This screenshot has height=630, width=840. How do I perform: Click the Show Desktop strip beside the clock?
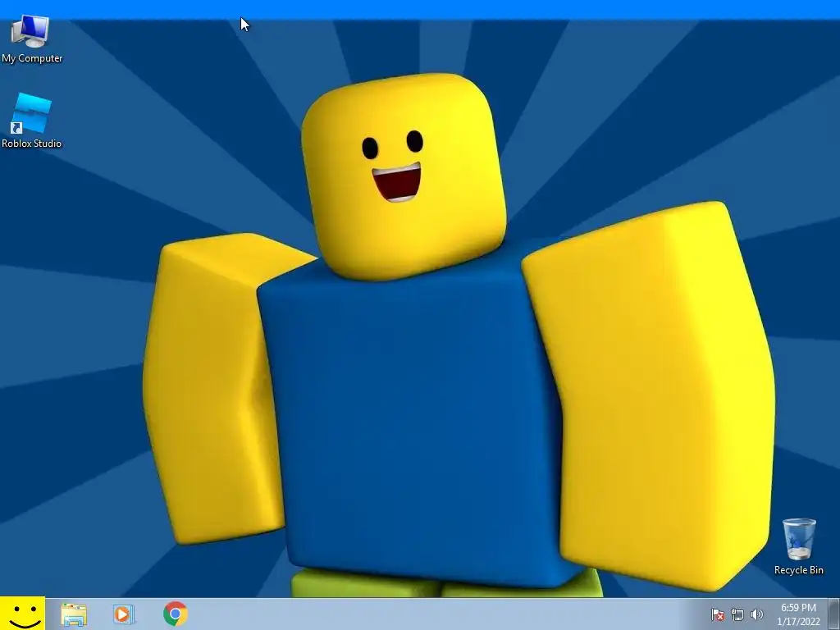coord(834,614)
